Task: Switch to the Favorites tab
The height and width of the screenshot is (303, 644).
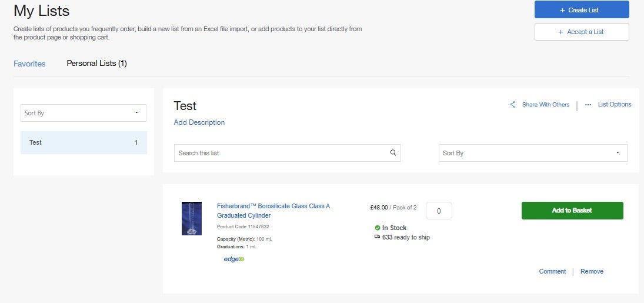Action: (x=29, y=64)
